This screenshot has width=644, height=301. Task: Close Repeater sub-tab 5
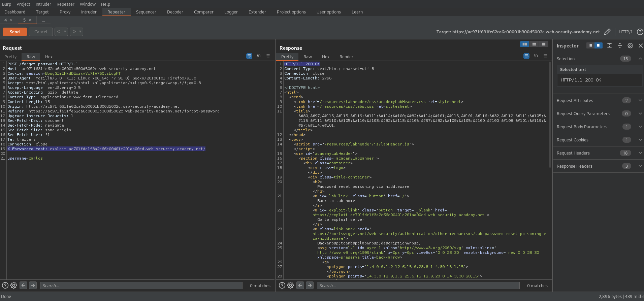[30, 20]
